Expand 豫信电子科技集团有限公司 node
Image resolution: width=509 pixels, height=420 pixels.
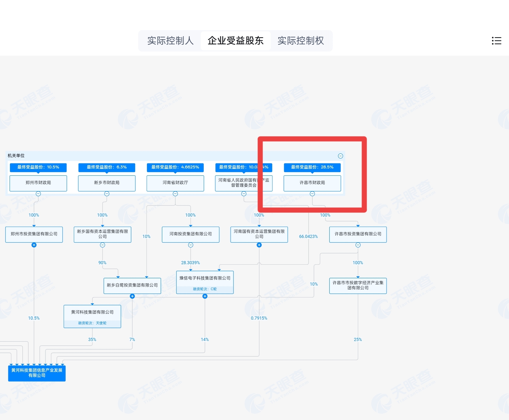click(205, 296)
